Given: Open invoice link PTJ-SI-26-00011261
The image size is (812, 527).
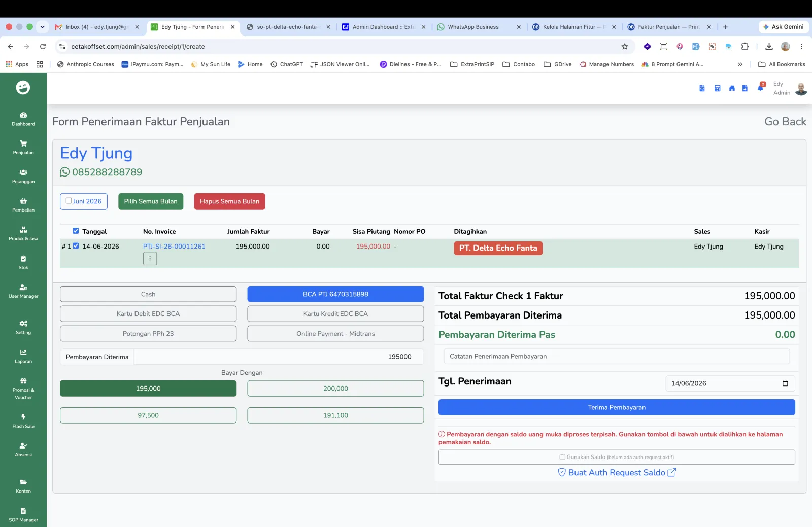Looking at the screenshot, I should pyautogui.click(x=174, y=246).
